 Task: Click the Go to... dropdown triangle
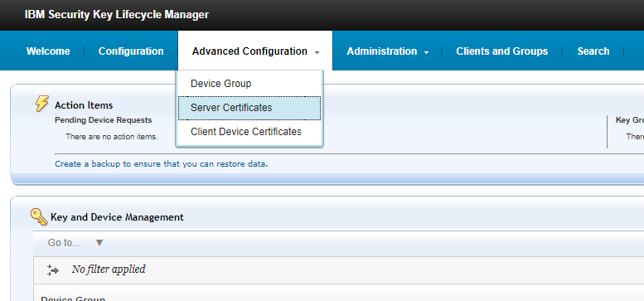(99, 243)
